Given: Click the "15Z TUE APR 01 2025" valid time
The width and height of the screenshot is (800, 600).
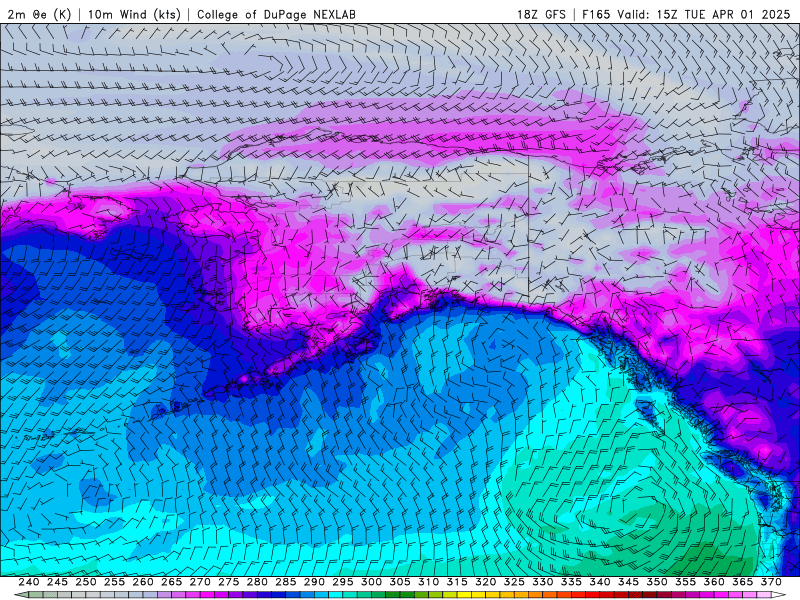Looking at the screenshot, I should click(x=723, y=14).
